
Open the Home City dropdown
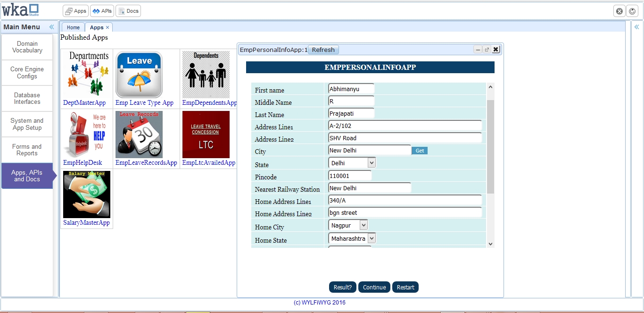point(363,225)
